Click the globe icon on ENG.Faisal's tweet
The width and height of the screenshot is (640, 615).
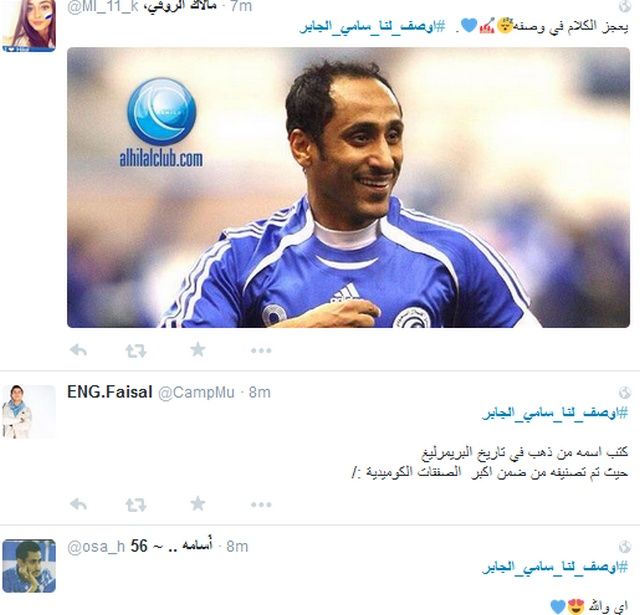(x=624, y=393)
